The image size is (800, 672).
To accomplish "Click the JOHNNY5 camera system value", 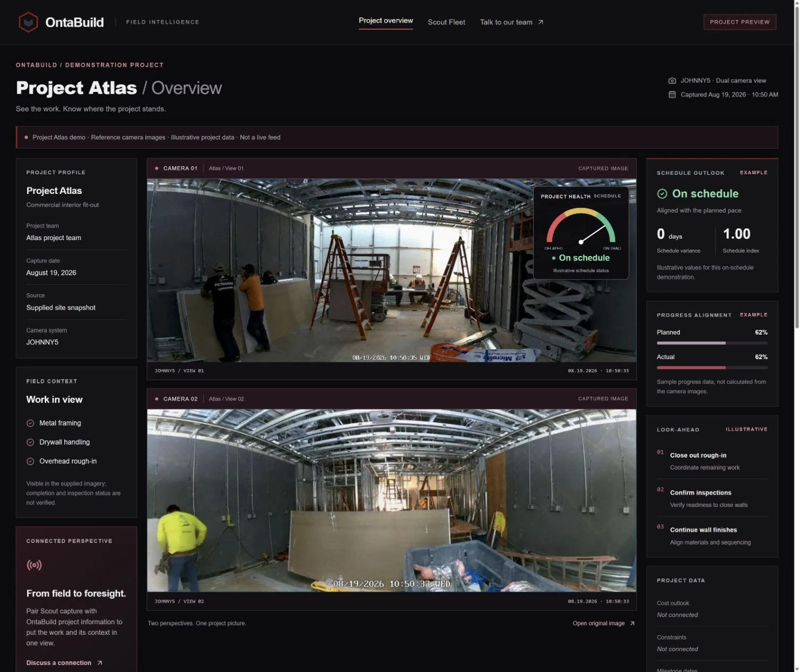I will pyautogui.click(x=43, y=343).
